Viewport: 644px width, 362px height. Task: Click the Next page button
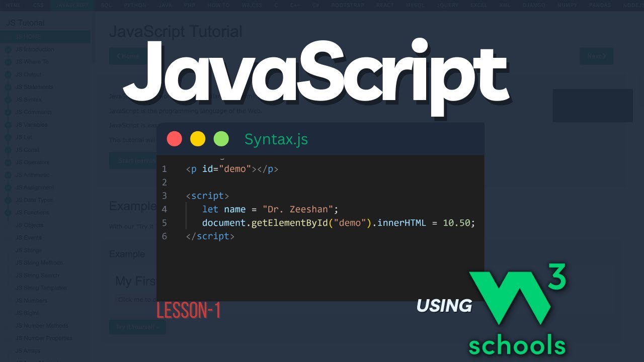point(596,56)
